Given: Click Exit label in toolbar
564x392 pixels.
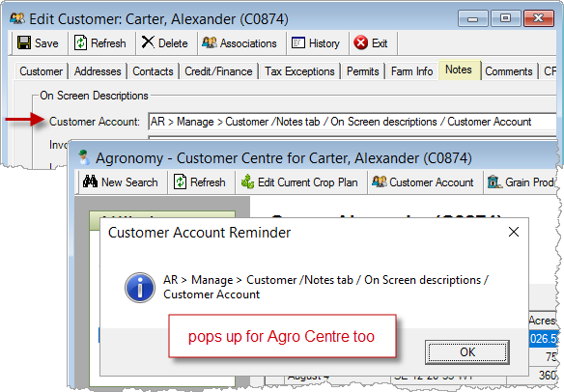Looking at the screenshot, I should (x=380, y=43).
